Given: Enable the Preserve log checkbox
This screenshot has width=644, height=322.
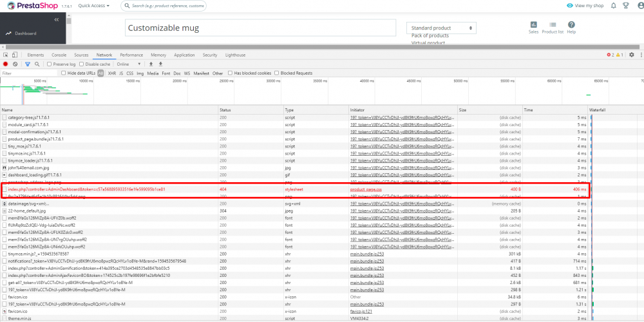Looking at the screenshot, I should tap(50, 64).
